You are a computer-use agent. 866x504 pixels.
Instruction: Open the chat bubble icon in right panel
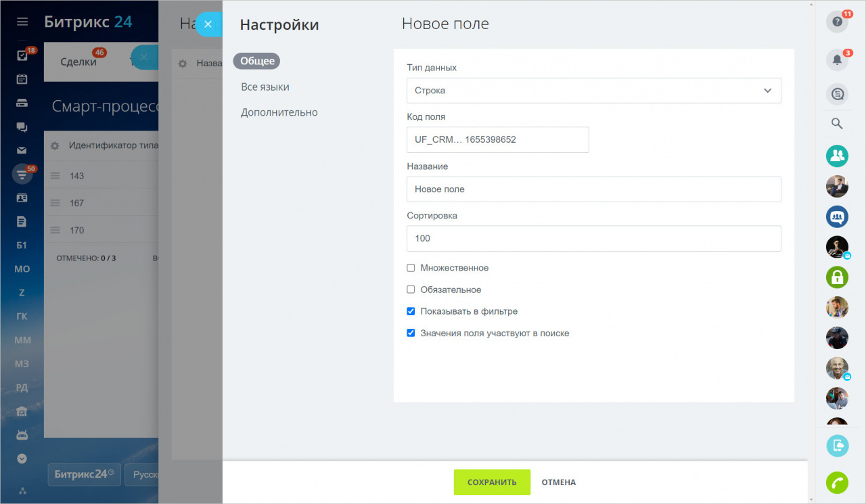pyautogui.click(x=838, y=94)
